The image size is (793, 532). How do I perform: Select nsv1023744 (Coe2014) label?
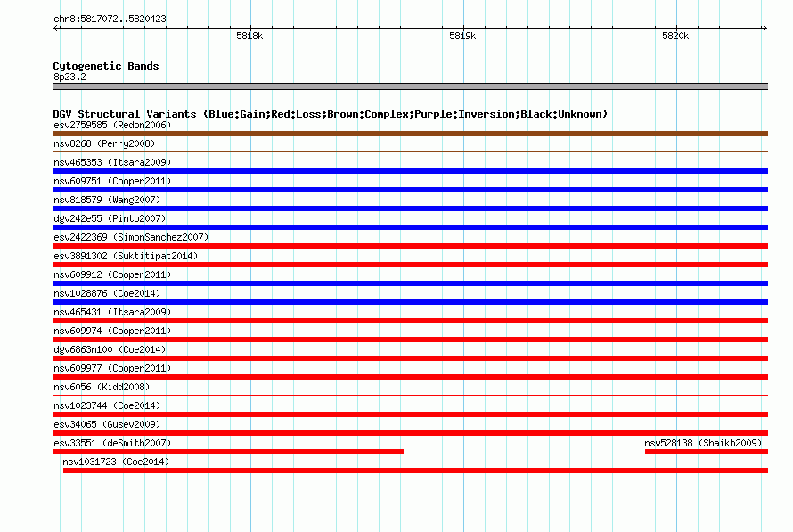107,405
